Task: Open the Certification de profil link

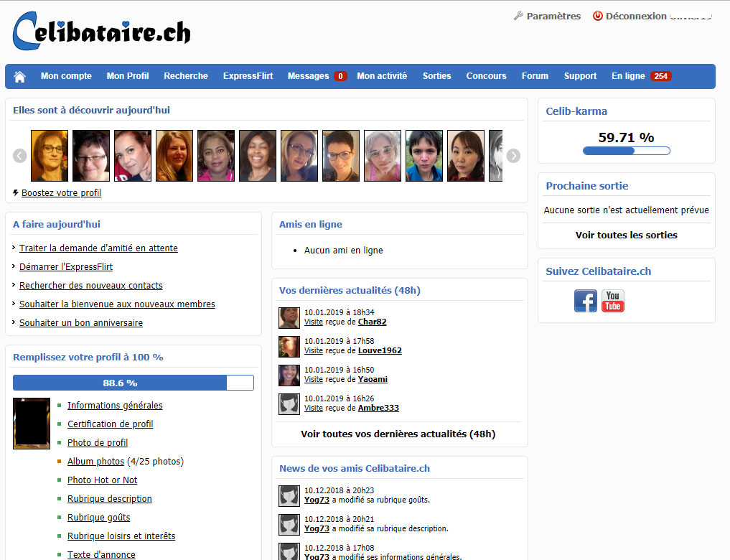Action: pyautogui.click(x=110, y=424)
